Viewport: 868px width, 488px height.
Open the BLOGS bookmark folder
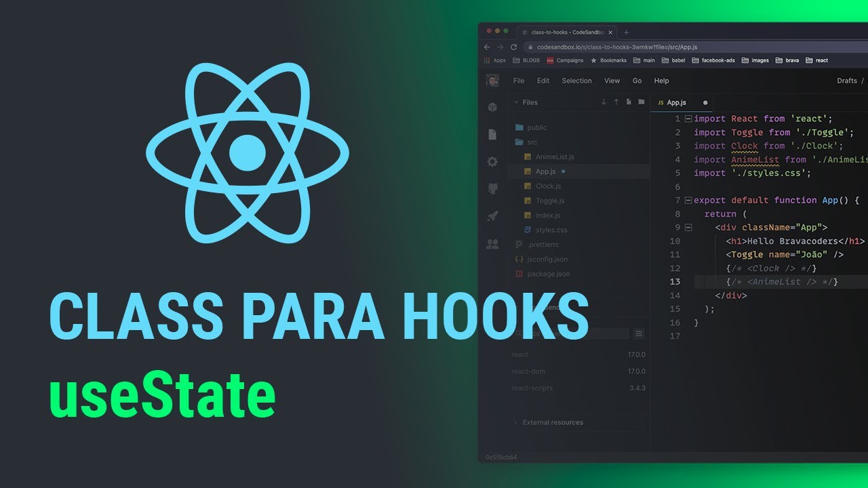coord(526,60)
